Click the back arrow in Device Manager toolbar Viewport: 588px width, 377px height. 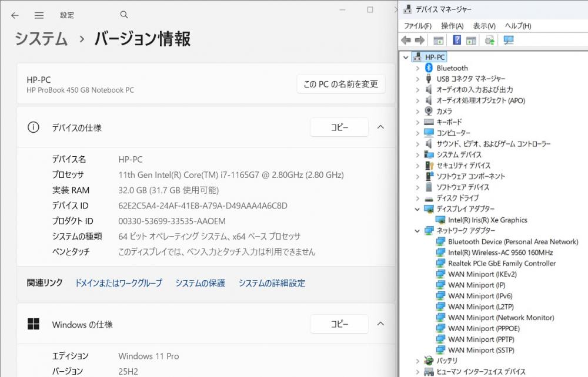406,40
